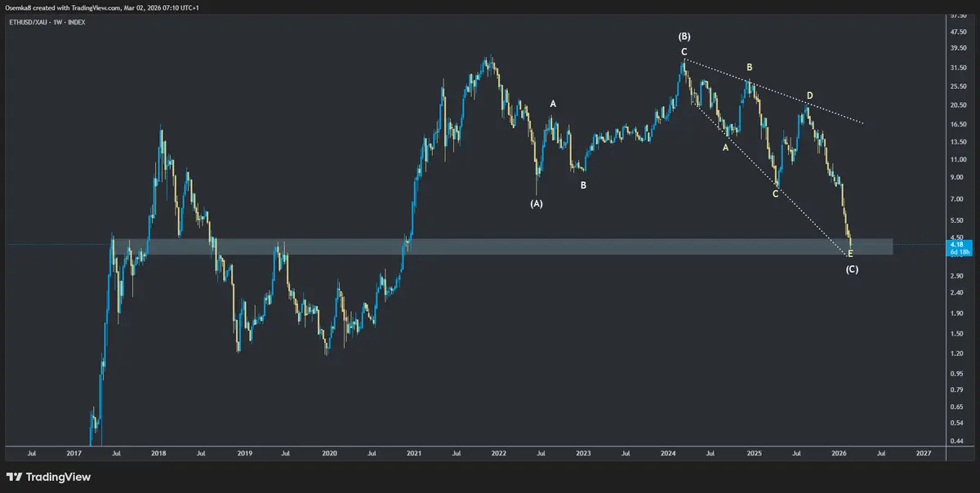The width and height of the screenshot is (980, 493).
Task: Click the 2023 label on time axis
Action: coord(584,452)
